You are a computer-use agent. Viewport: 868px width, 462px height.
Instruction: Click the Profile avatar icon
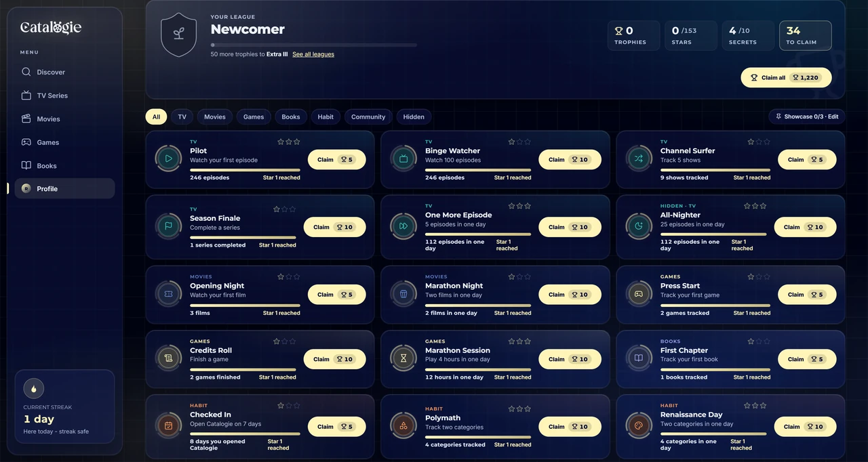point(26,188)
